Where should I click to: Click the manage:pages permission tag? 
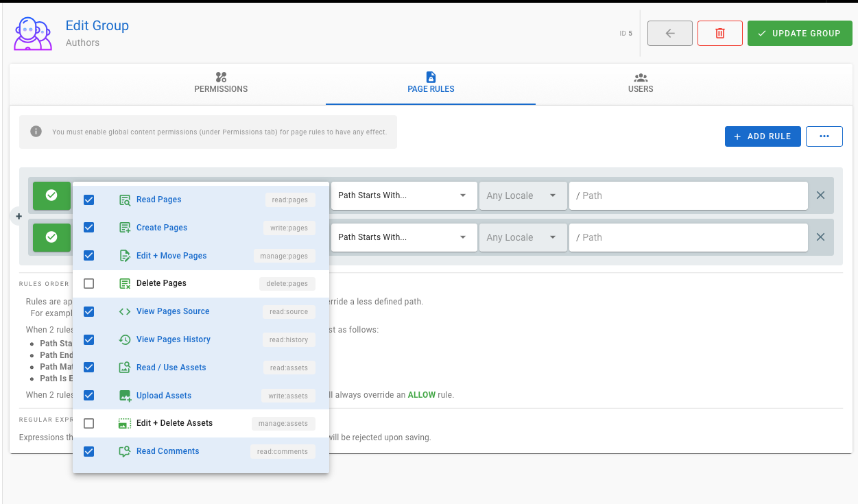(x=284, y=256)
